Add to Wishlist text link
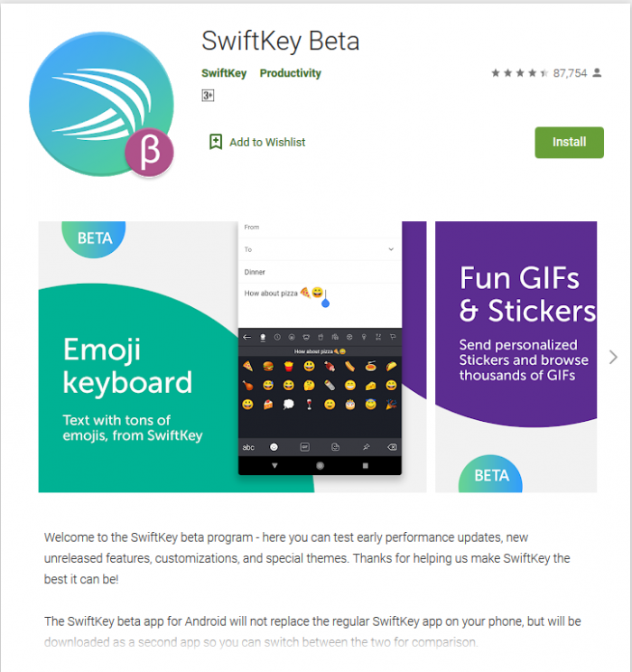This screenshot has width=632, height=672. click(267, 143)
